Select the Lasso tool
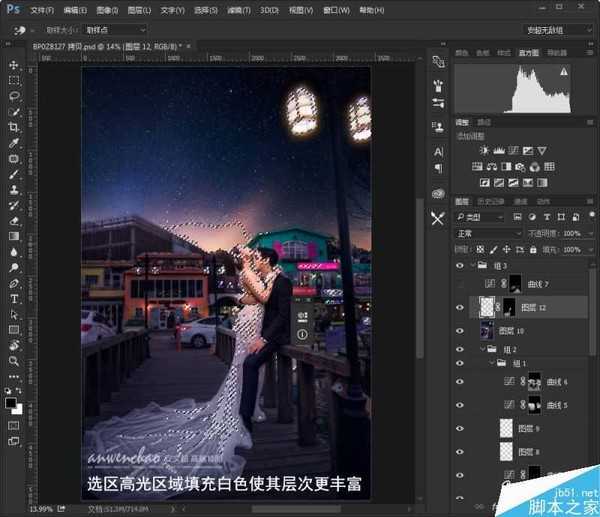This screenshot has height=517, width=600. (14, 96)
